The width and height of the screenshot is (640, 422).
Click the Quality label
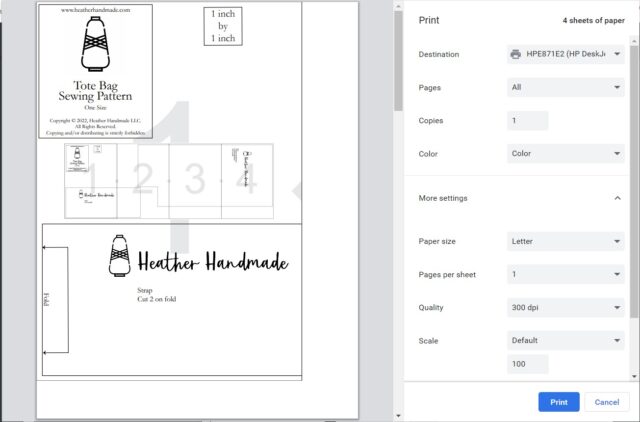click(431, 308)
